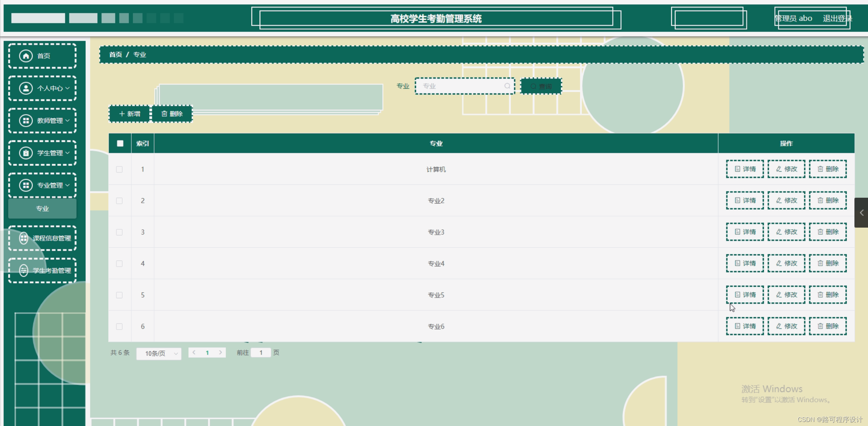Tick the checkbox for row 计算机
Viewport: 868px width, 426px height.
click(x=119, y=170)
